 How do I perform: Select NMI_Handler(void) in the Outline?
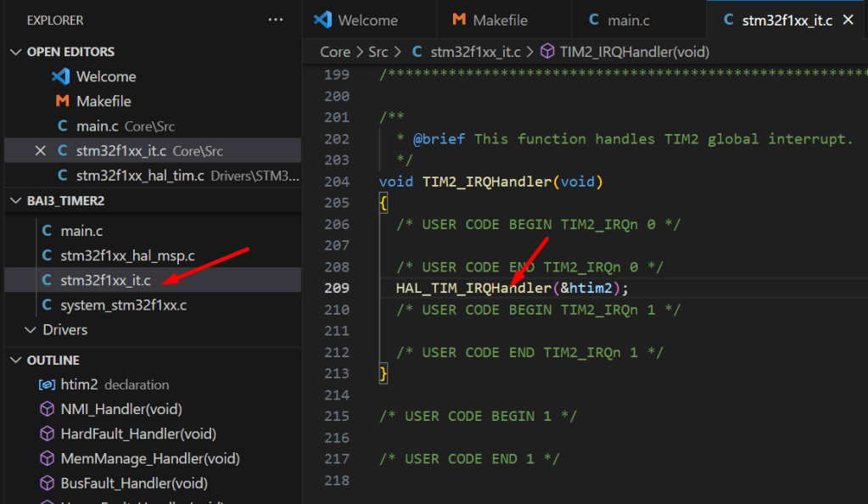(x=120, y=409)
